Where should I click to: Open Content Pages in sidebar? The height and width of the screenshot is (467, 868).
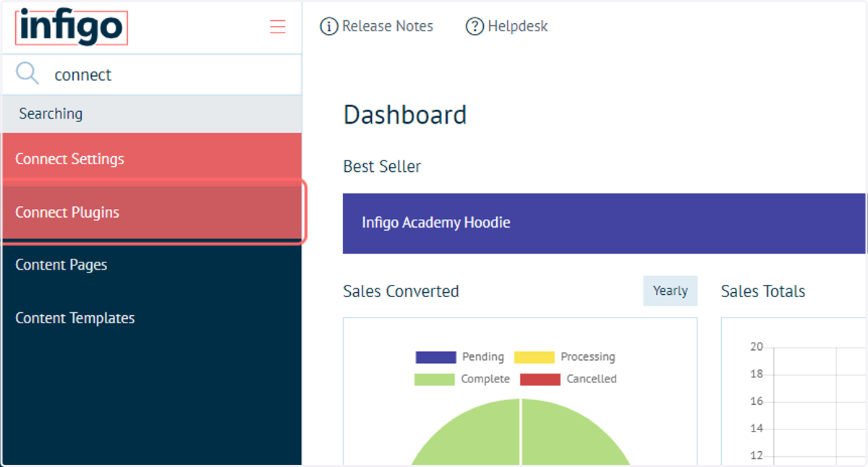pos(152,265)
